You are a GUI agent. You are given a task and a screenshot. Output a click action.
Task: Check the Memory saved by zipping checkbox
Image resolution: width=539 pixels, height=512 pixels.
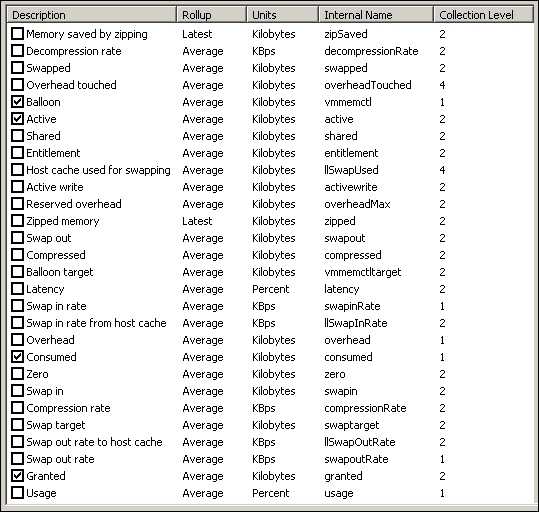click(17, 34)
